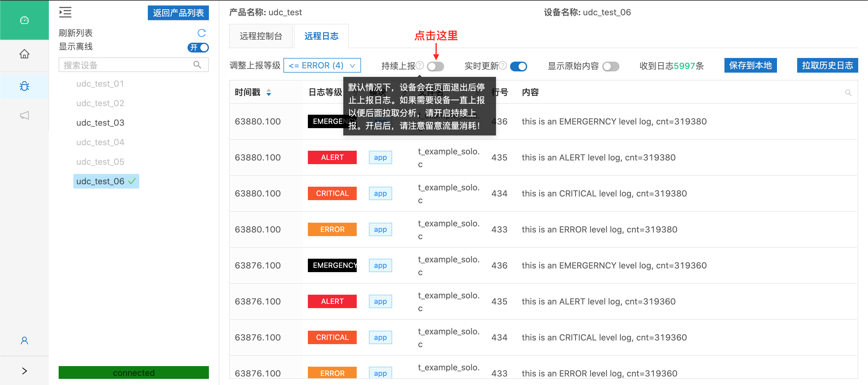Screen dimensions: 868x385
Task: Select device udc_test_05
Action: coord(100,162)
